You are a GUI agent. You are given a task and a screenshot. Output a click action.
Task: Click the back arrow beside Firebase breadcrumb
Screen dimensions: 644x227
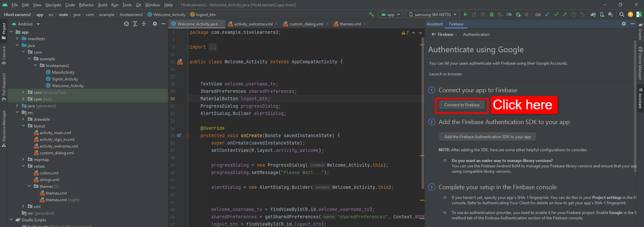[434, 34]
